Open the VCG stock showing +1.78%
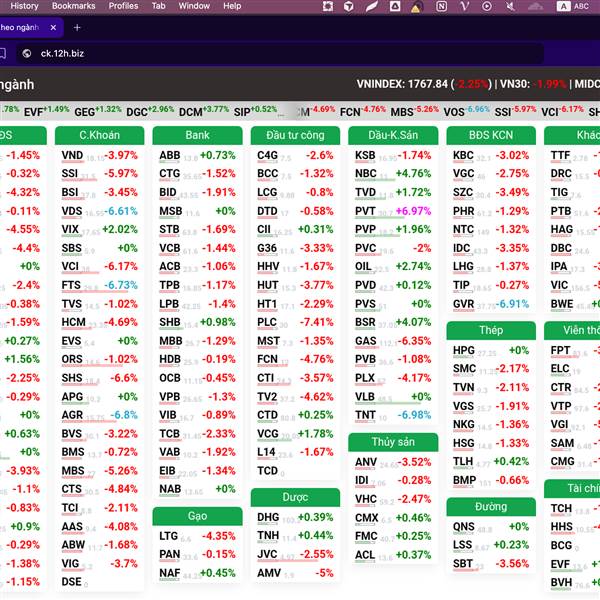The height and width of the screenshot is (600, 600). 295,434
